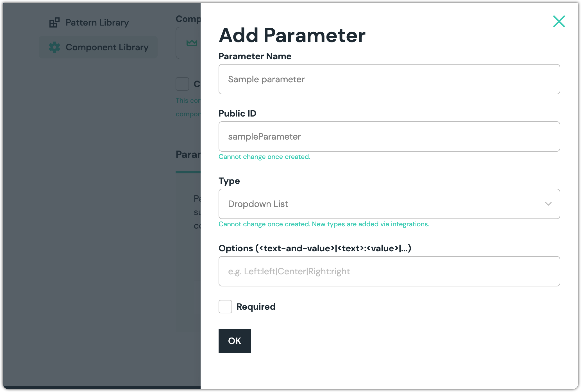Screen dimensions: 581x392
Task: Click the crown icon behind the panel
Action: (x=192, y=43)
